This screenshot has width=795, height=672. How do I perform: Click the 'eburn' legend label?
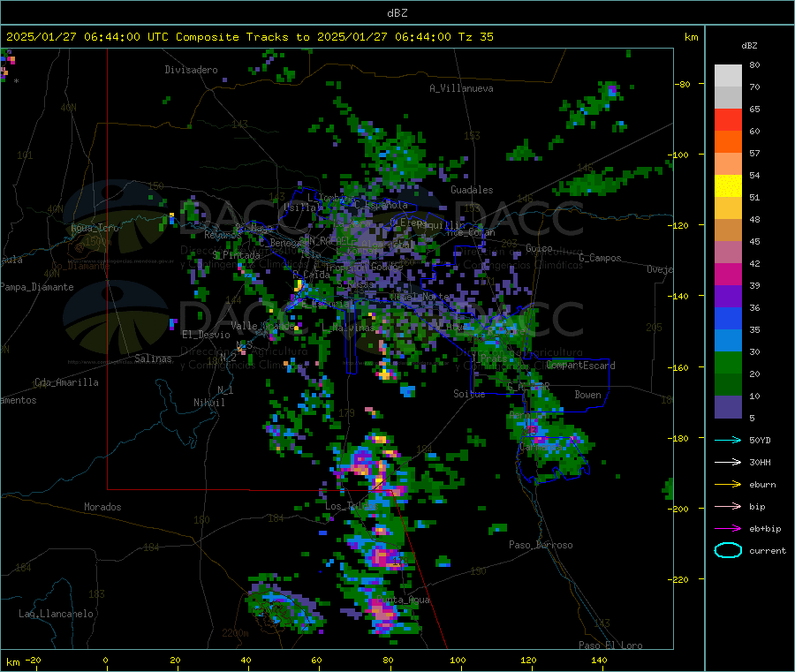pyautogui.click(x=762, y=485)
